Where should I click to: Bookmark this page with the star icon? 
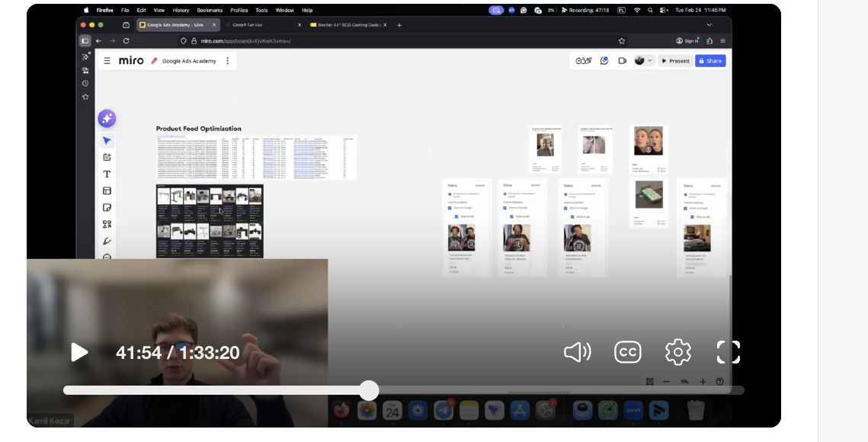coord(622,41)
